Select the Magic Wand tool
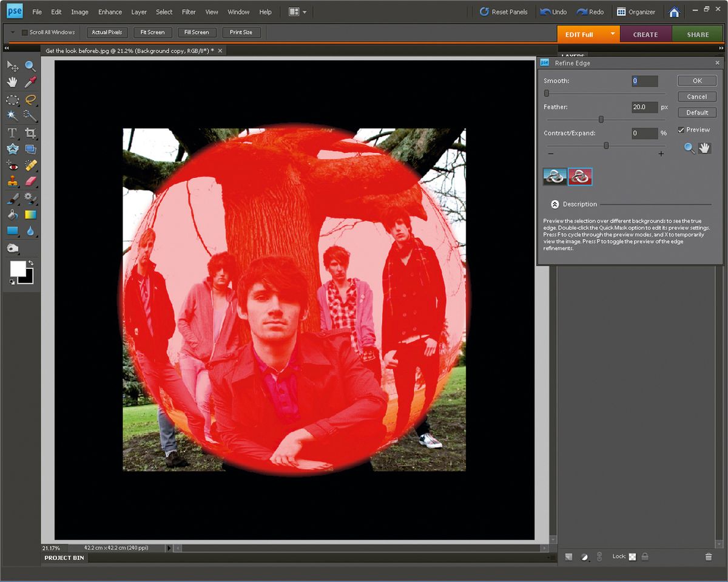Viewport: 728px width, 582px height. (x=12, y=115)
